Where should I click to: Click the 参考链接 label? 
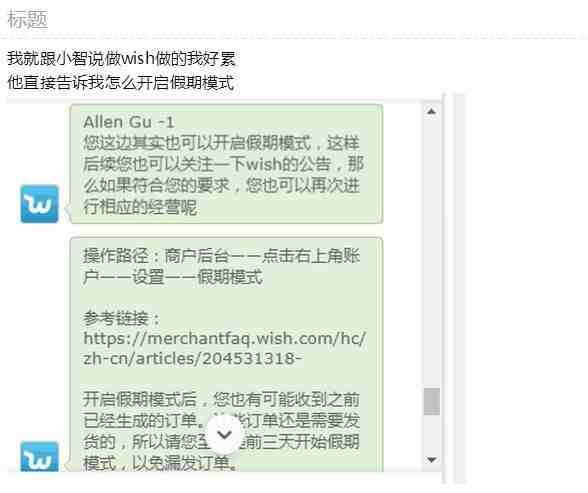point(122,319)
